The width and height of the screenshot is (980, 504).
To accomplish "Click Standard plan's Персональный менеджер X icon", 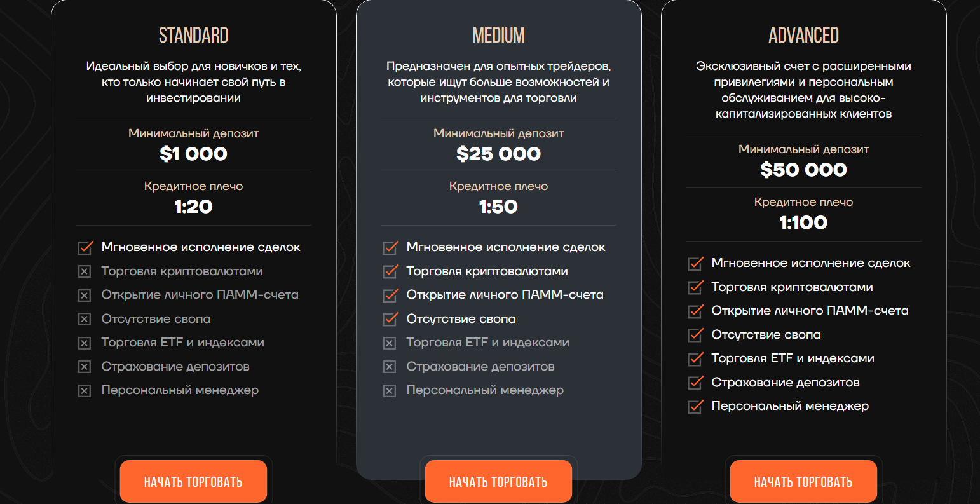I will [85, 391].
